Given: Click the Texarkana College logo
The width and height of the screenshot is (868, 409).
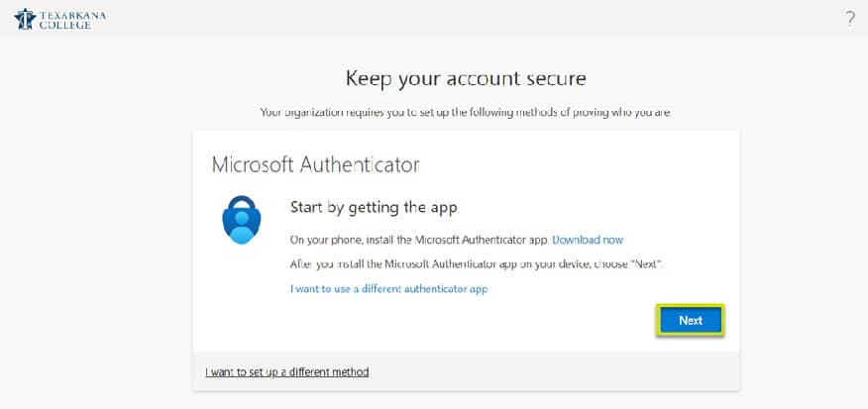Looking at the screenshot, I should click(59, 19).
